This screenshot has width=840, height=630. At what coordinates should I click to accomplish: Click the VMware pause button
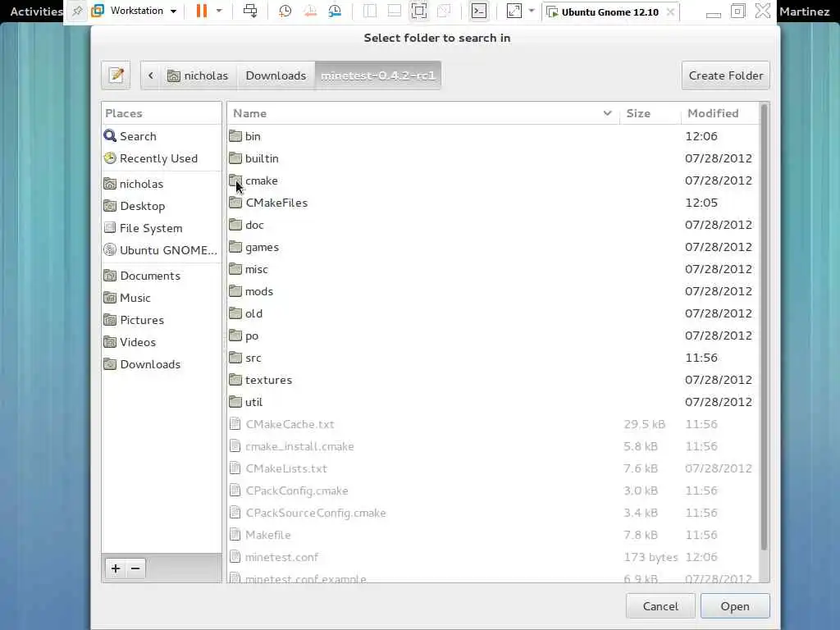202,11
